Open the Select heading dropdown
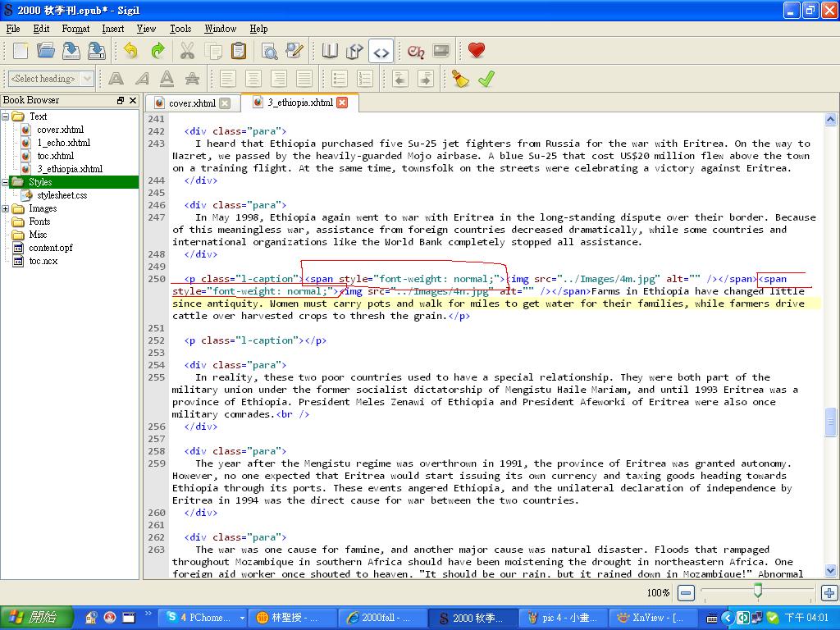This screenshot has width=840, height=630. 51,79
